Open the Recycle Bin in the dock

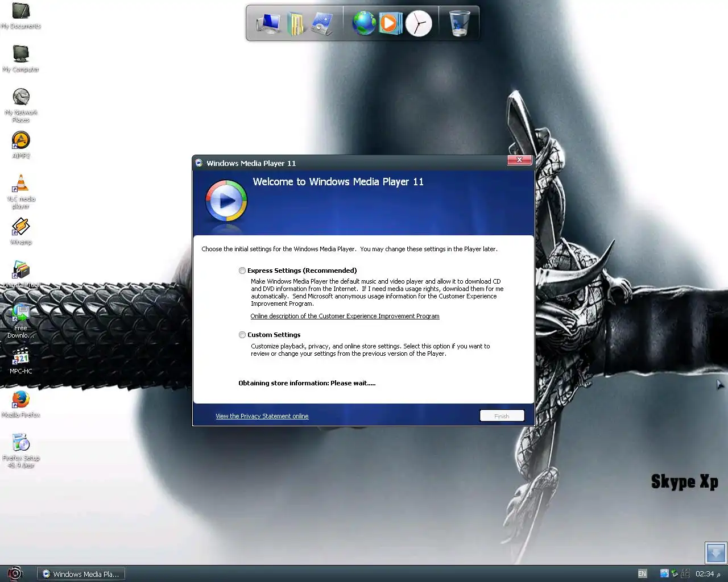460,23
